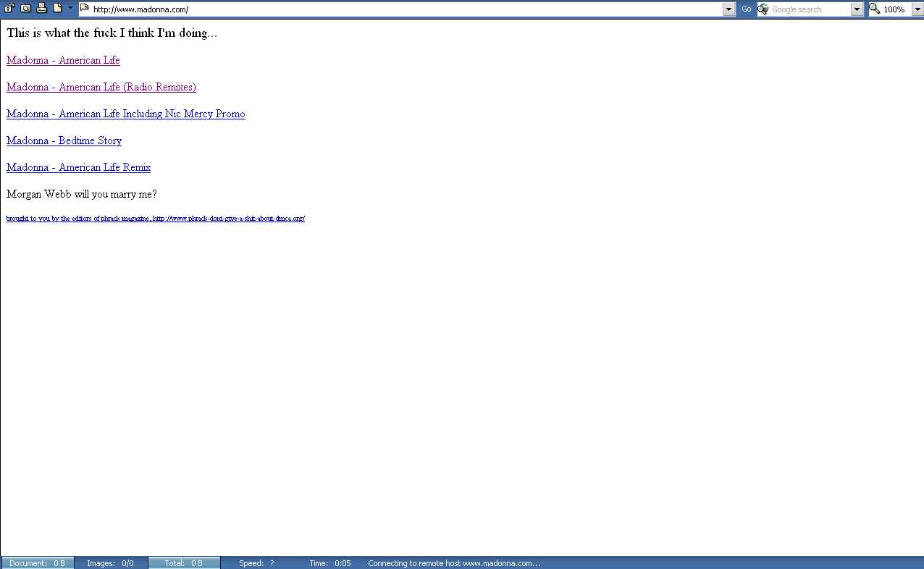Open the Madonna - American Life Remix link
The width and height of the screenshot is (924, 569).
pyautogui.click(x=78, y=167)
